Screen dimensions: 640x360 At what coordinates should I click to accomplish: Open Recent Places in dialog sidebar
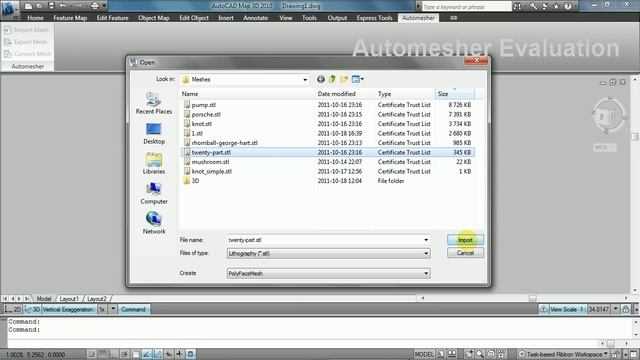(154, 103)
